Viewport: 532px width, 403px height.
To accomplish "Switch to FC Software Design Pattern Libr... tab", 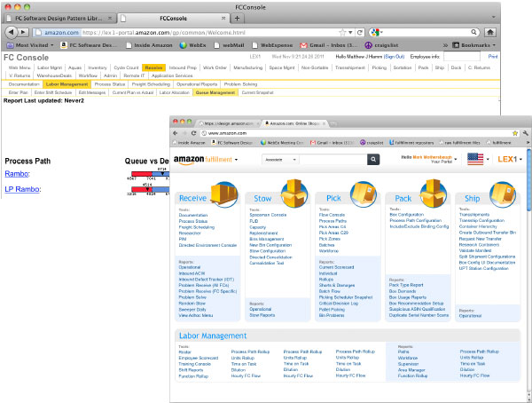I will point(59,19).
